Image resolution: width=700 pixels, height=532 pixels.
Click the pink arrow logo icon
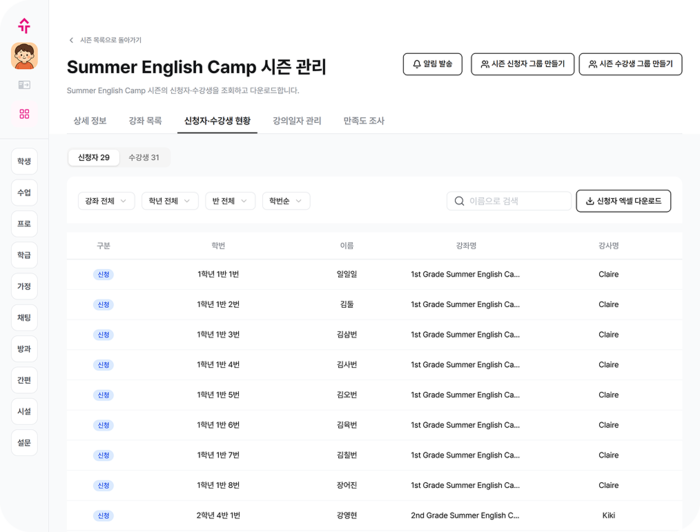pos(24,25)
